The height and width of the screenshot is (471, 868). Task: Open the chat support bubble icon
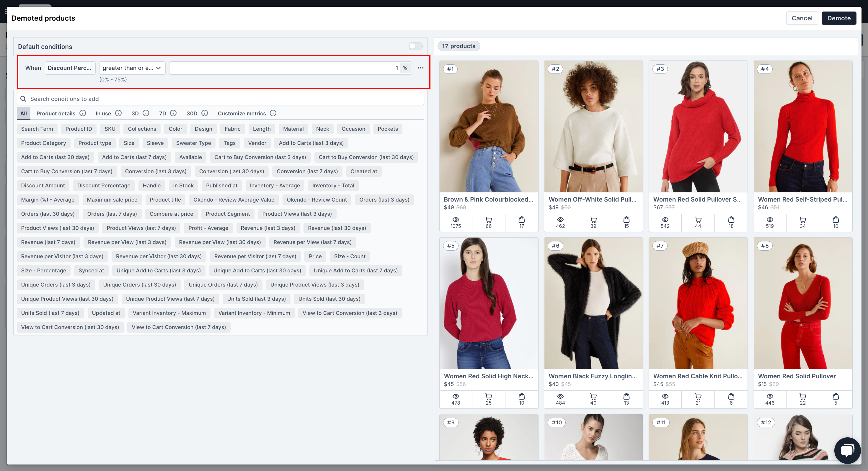coord(847,450)
